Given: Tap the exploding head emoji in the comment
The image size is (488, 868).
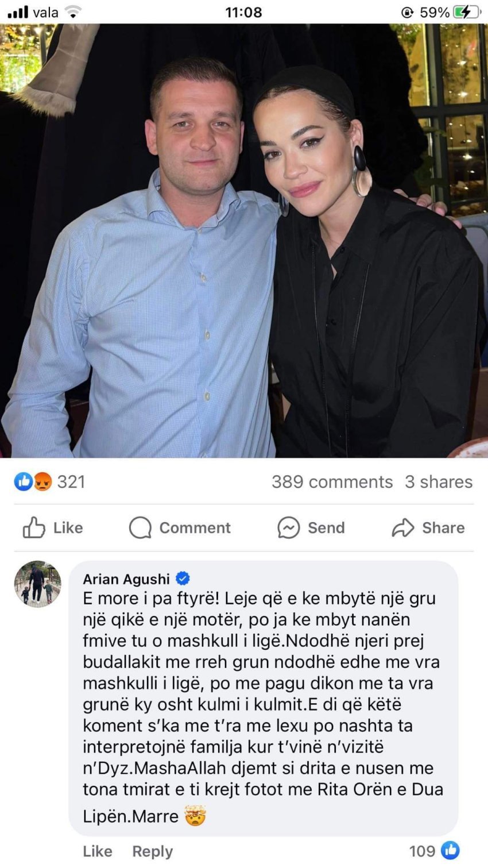Looking at the screenshot, I should point(195,816).
